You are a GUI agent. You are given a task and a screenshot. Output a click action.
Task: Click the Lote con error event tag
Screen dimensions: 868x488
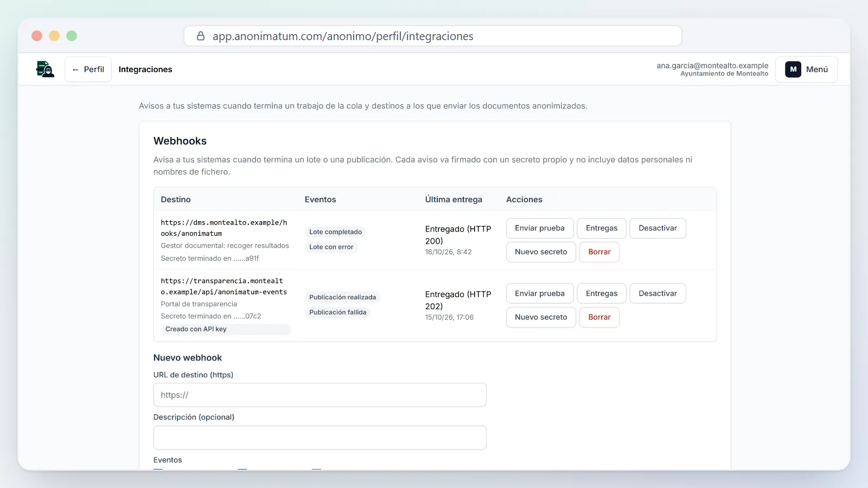tap(331, 247)
